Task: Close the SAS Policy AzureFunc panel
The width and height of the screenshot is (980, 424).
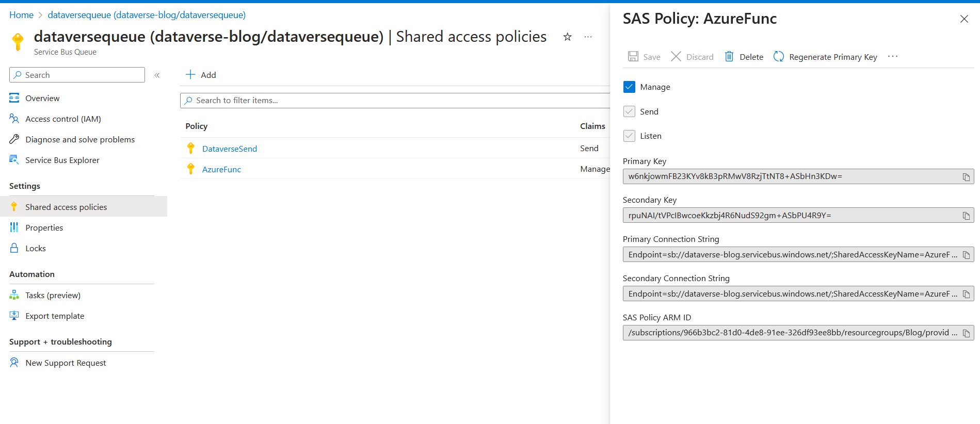Action: coord(964,19)
